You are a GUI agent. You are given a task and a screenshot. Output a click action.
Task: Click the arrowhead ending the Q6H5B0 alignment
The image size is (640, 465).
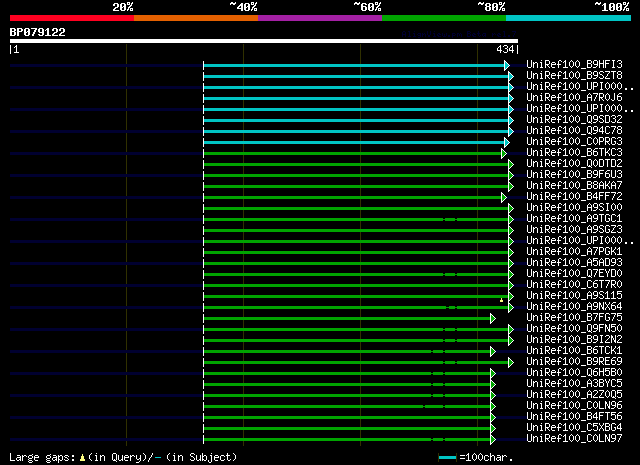493,374
